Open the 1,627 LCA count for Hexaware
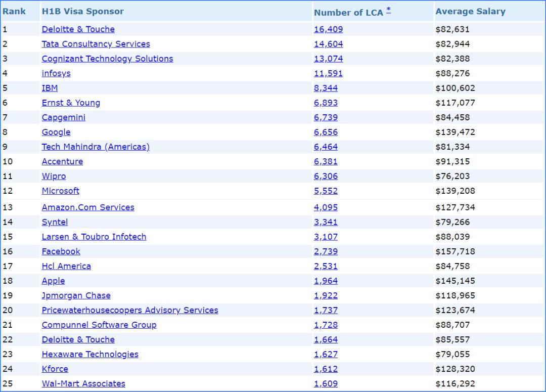The image size is (546, 392). pyautogui.click(x=326, y=354)
